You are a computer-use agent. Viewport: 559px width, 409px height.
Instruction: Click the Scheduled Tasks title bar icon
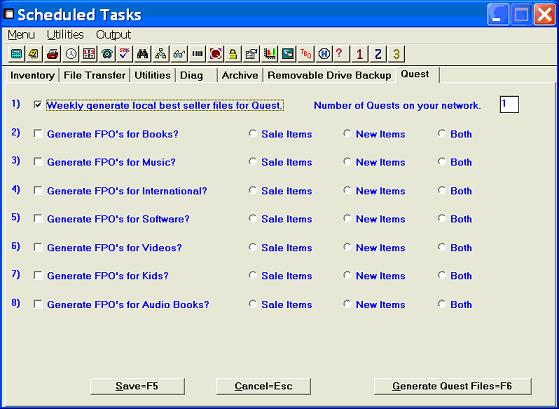click(9, 14)
